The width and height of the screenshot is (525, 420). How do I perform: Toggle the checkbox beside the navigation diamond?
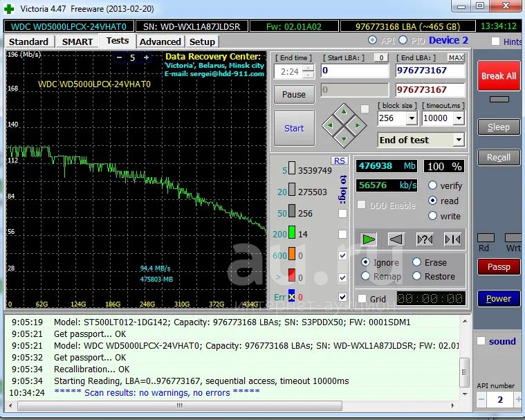[365, 109]
